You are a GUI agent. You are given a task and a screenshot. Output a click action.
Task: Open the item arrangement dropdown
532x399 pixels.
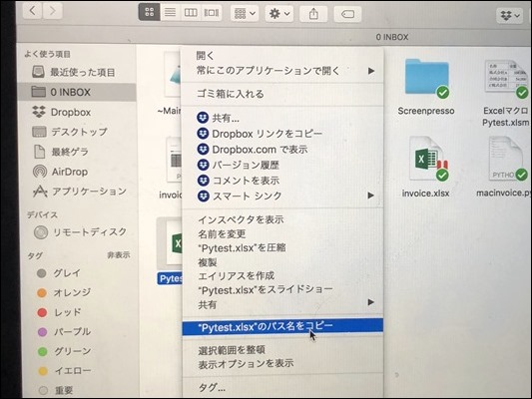(245, 14)
